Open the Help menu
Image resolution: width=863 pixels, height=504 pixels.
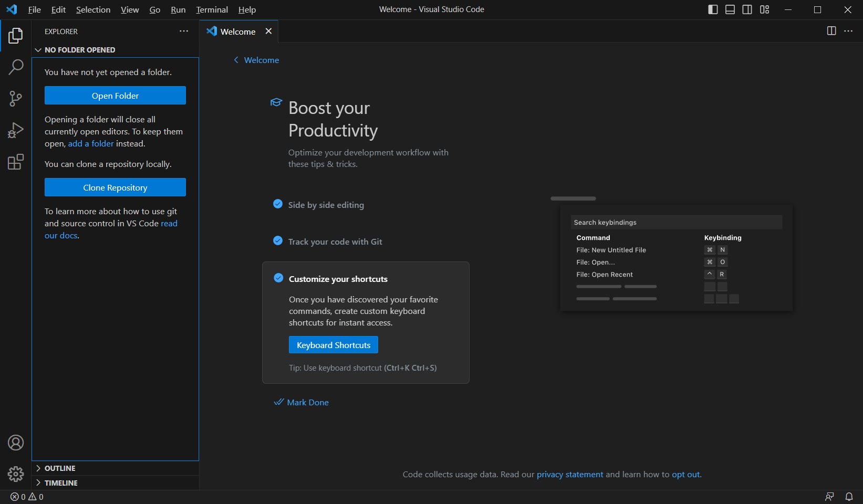[247, 9]
